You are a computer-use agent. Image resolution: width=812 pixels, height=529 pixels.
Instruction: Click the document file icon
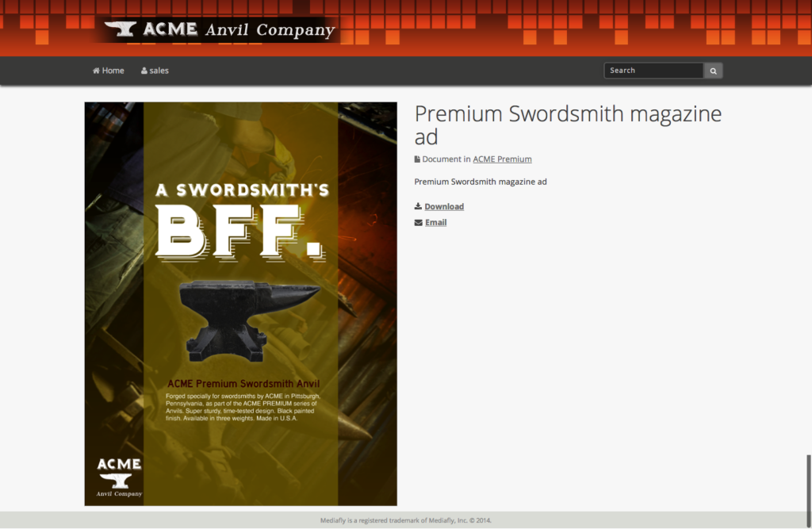[417, 159]
